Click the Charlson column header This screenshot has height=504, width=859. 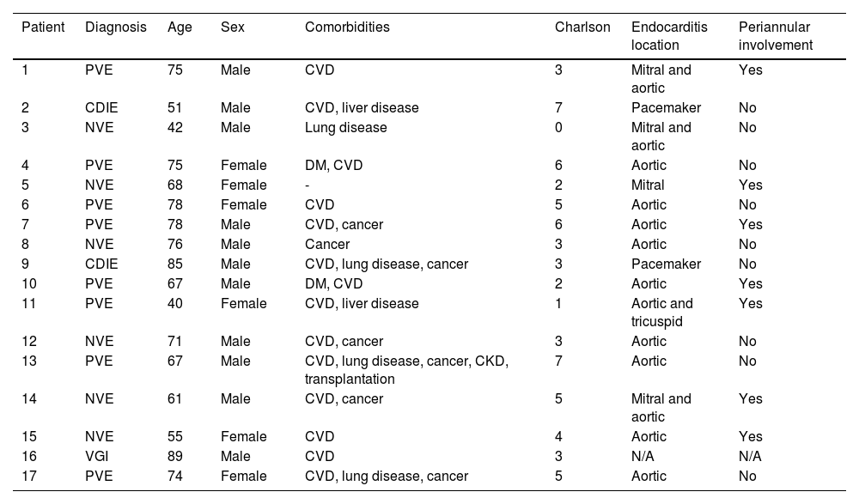(x=582, y=27)
